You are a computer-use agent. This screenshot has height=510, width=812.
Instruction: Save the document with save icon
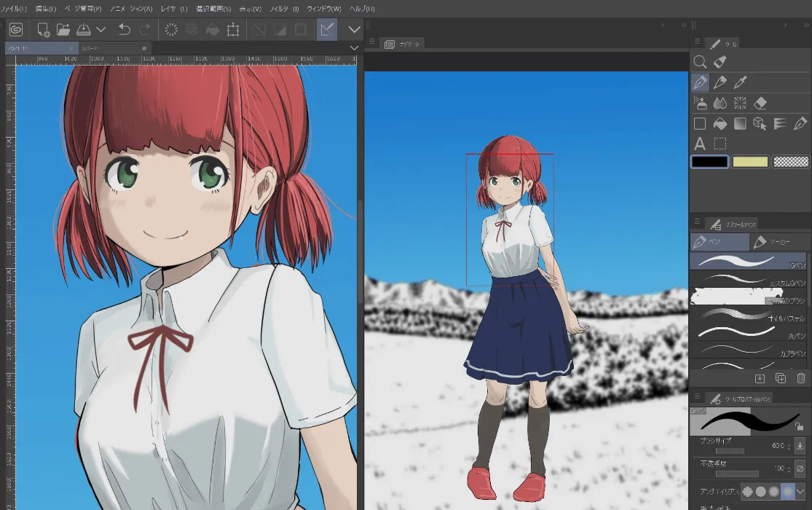(83, 30)
